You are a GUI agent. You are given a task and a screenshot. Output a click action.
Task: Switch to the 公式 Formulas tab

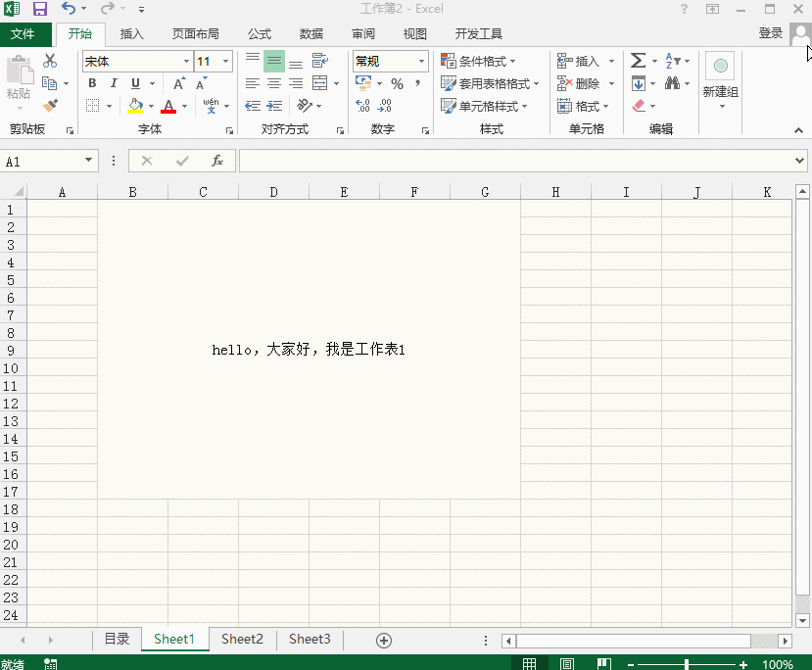point(260,34)
